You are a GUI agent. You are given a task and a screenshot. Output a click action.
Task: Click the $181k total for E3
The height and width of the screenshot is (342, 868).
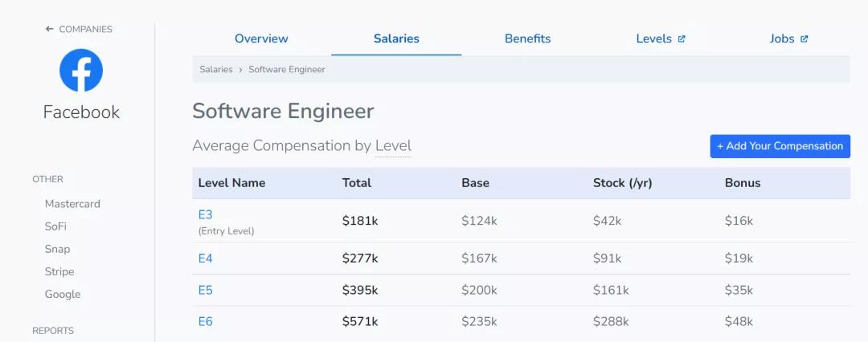(x=360, y=221)
